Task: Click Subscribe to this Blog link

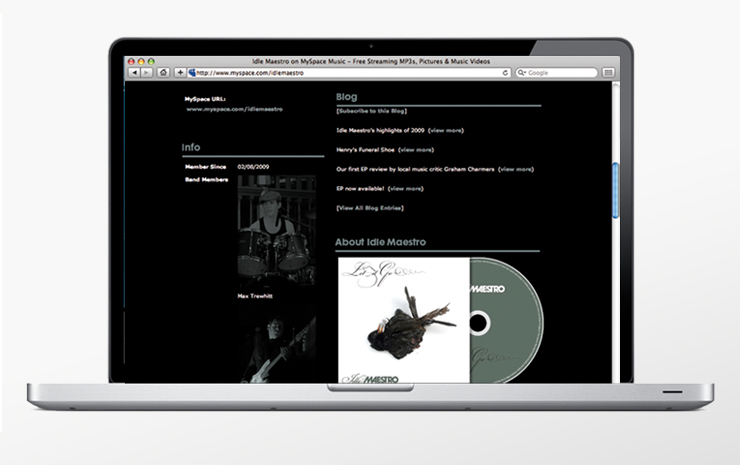Action: tap(371, 111)
